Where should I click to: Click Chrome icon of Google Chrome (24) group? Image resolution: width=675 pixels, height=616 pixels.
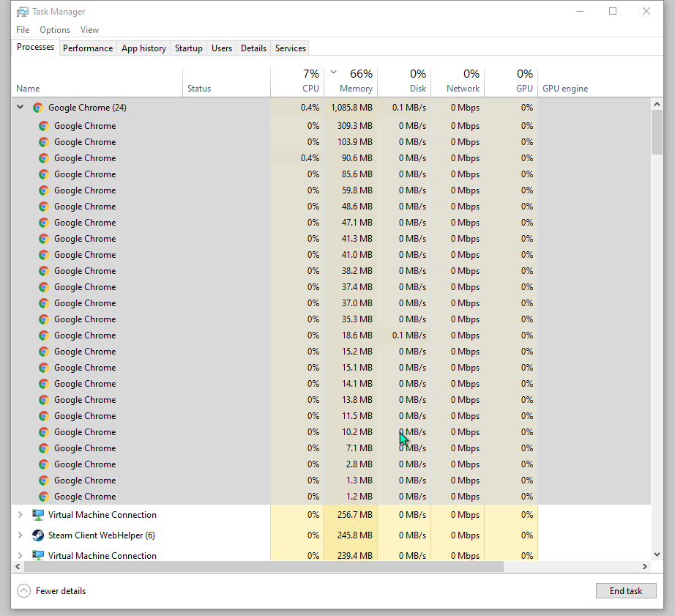click(x=38, y=108)
